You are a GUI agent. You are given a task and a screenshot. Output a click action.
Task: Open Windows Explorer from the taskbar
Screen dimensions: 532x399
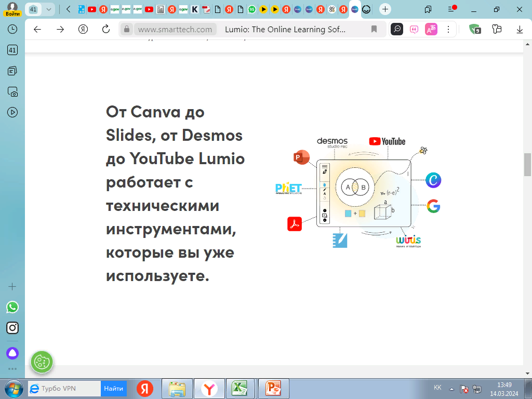[x=177, y=389]
